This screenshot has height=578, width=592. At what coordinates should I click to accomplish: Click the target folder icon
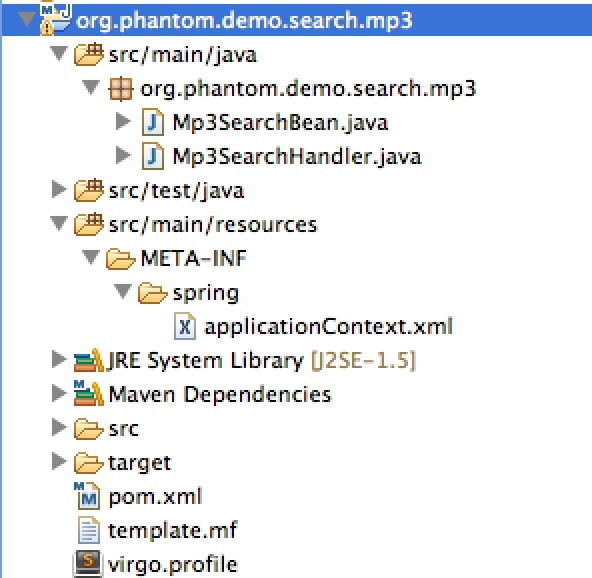(x=88, y=463)
